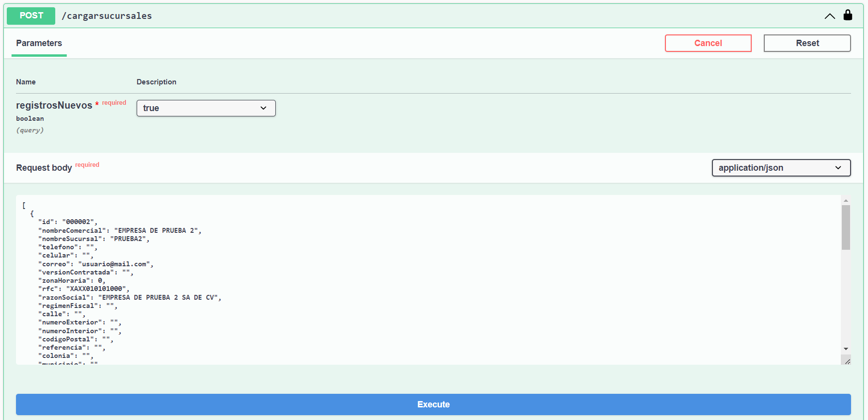
Task: Open the registrosNuevos true dropdown
Action: point(206,108)
